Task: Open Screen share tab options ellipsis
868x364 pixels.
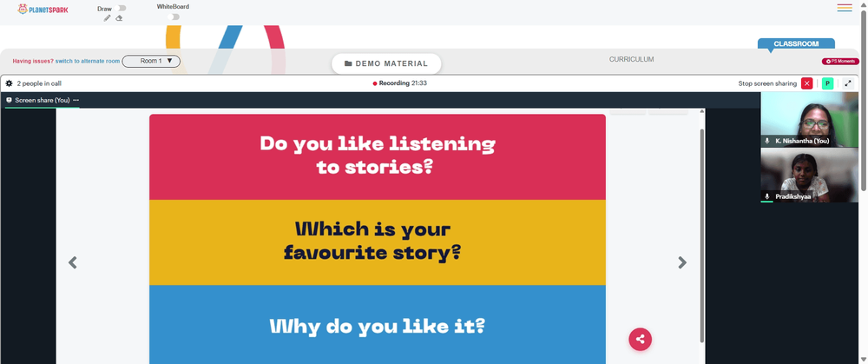Action: pos(76,100)
